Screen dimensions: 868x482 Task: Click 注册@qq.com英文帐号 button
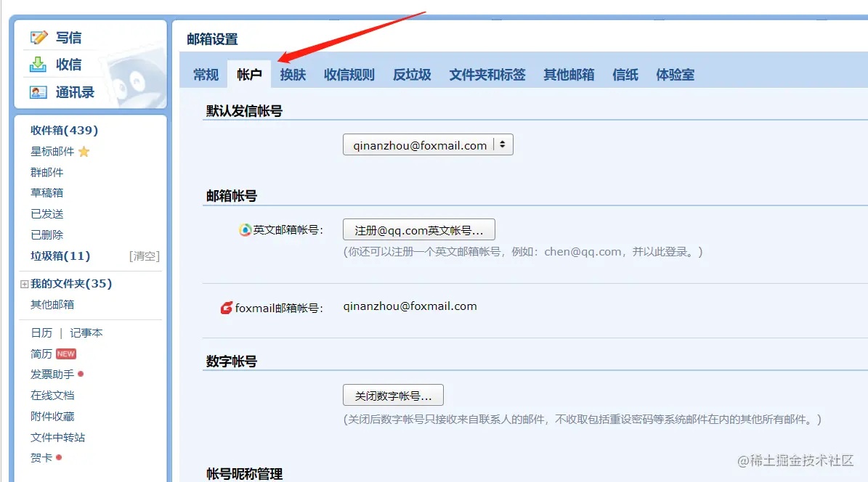tap(419, 229)
